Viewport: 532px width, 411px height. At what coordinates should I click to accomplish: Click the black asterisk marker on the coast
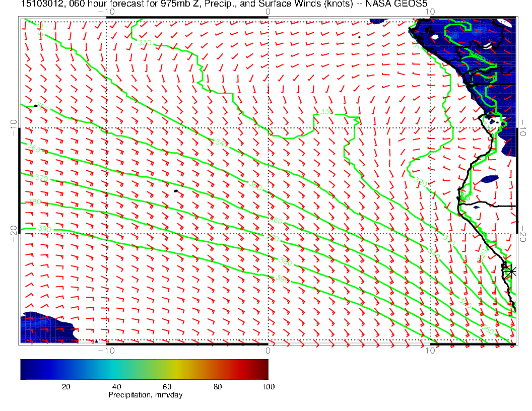511,271
